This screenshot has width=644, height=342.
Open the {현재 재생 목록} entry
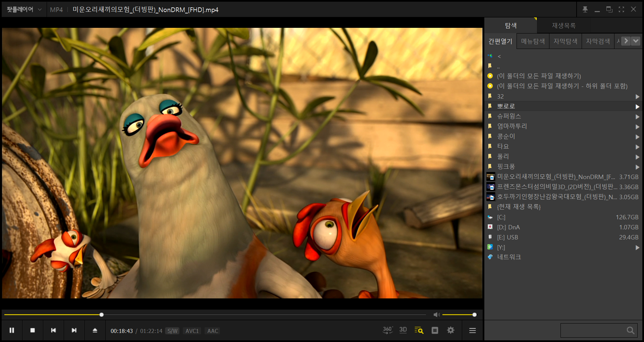[x=563, y=207]
